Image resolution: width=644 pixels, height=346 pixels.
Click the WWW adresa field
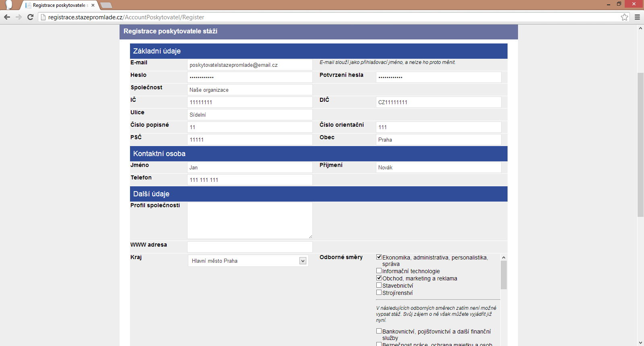250,247
